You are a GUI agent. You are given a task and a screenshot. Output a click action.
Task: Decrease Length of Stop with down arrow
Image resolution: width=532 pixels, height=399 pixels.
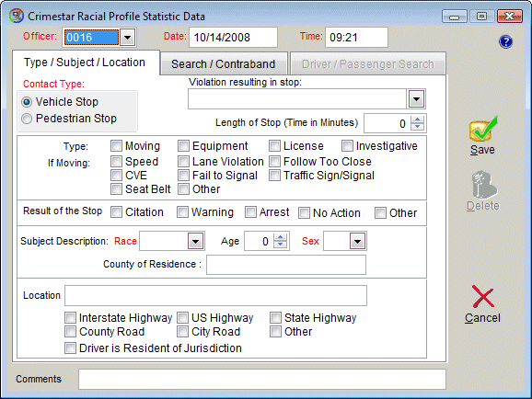pyautogui.click(x=417, y=127)
